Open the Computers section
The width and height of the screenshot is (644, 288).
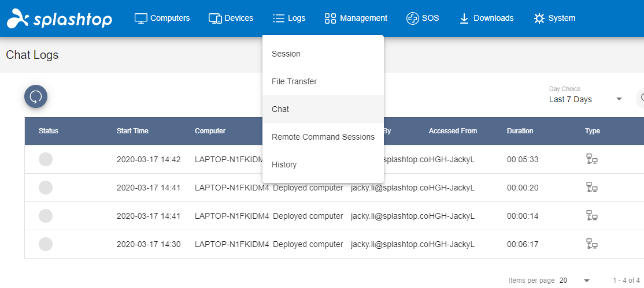(162, 18)
